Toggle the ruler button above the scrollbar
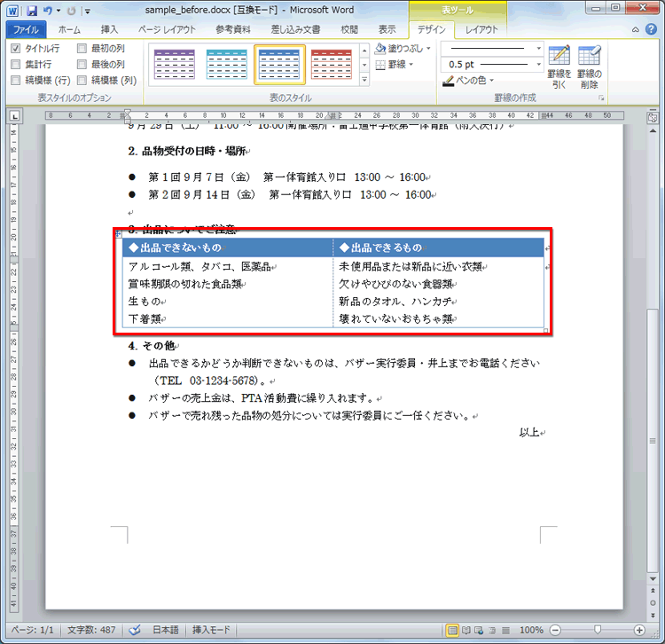This screenshot has height=644, width=665. coord(653,118)
